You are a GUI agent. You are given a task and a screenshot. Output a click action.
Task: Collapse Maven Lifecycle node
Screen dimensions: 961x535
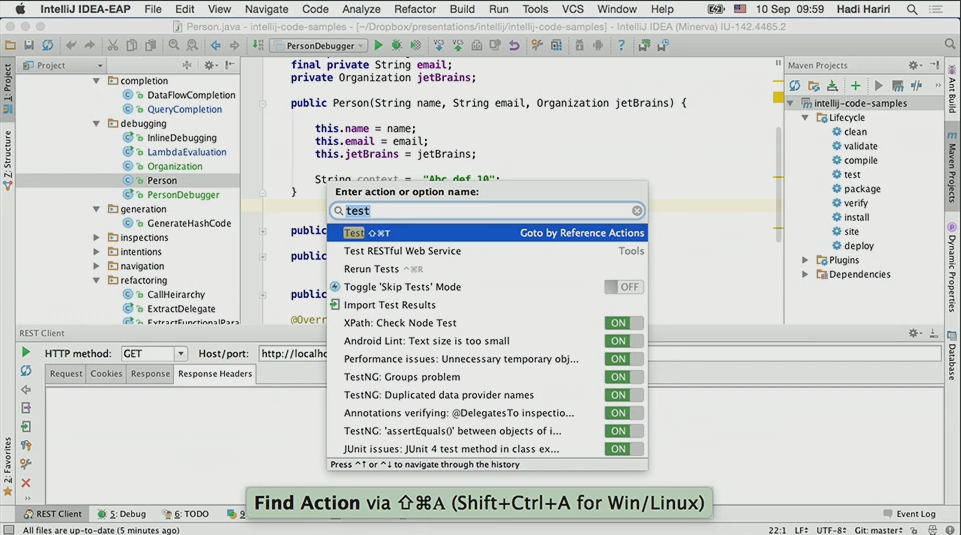click(805, 118)
